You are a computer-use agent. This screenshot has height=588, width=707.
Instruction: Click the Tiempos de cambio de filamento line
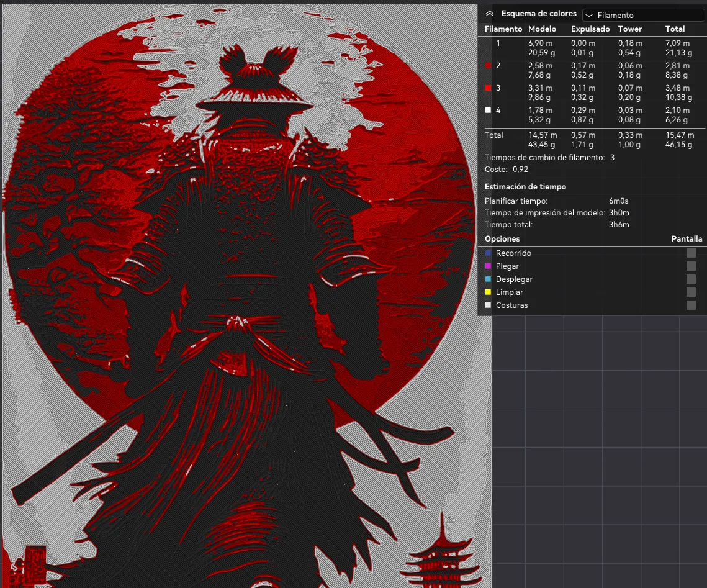click(x=549, y=157)
